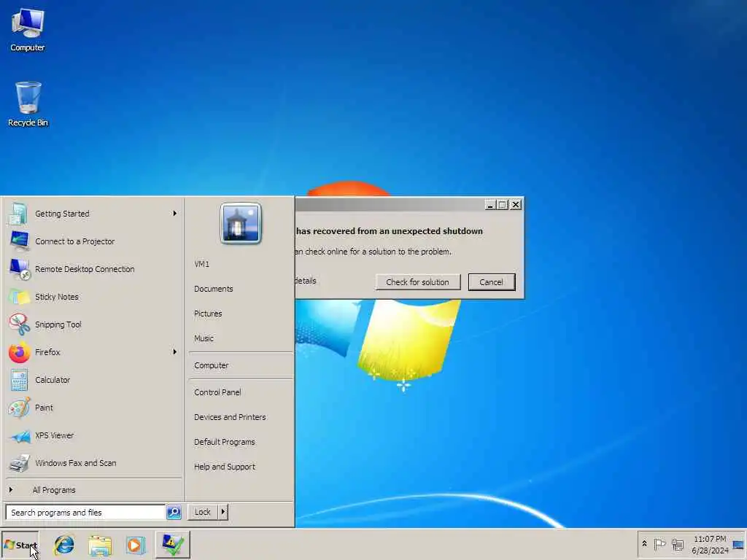Launch the Windows Fax and Scan icon
The image size is (747, 560).
pos(18,463)
